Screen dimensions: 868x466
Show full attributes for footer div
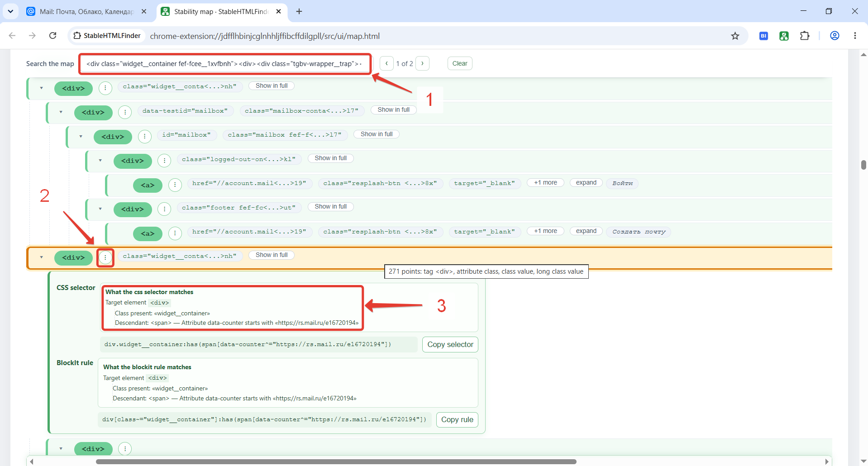331,207
